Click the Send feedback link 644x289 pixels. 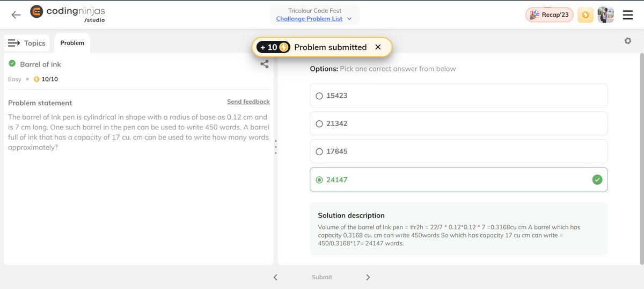click(248, 102)
